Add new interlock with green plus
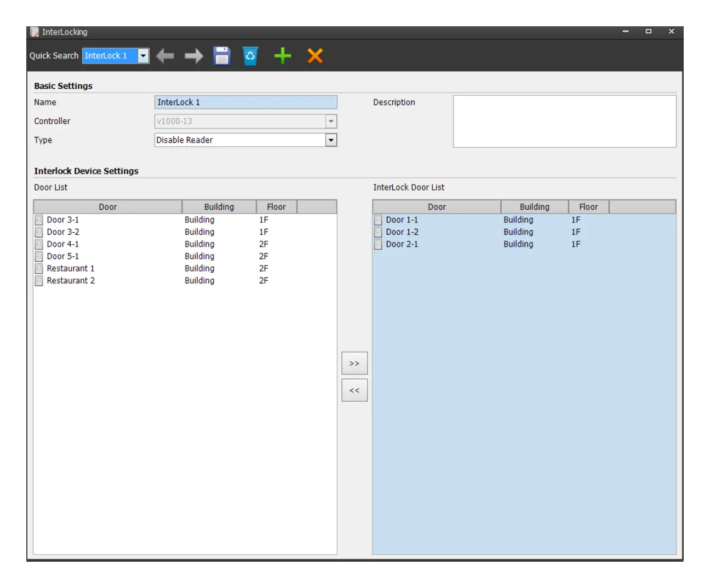This screenshot has height=588, width=710. (x=283, y=56)
